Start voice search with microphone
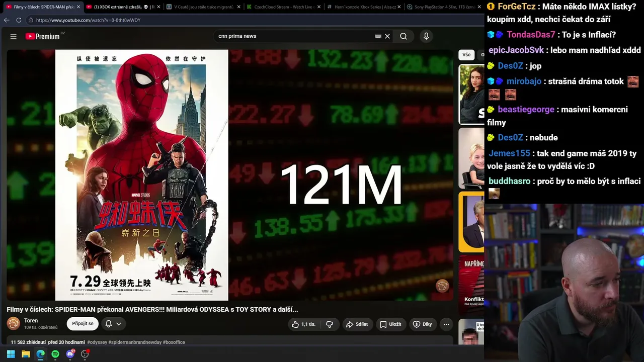Screen dimensions: 644x362 coord(426,36)
